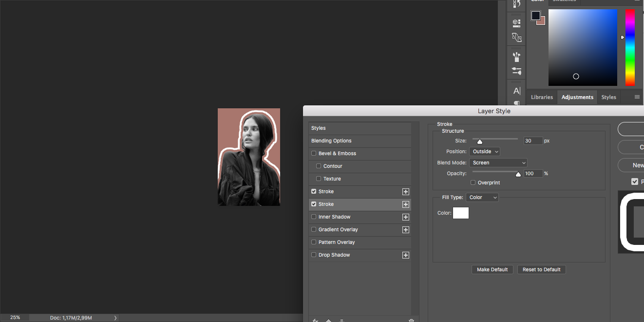
Task: Click the dark foreground color swatch
Action: (535, 15)
